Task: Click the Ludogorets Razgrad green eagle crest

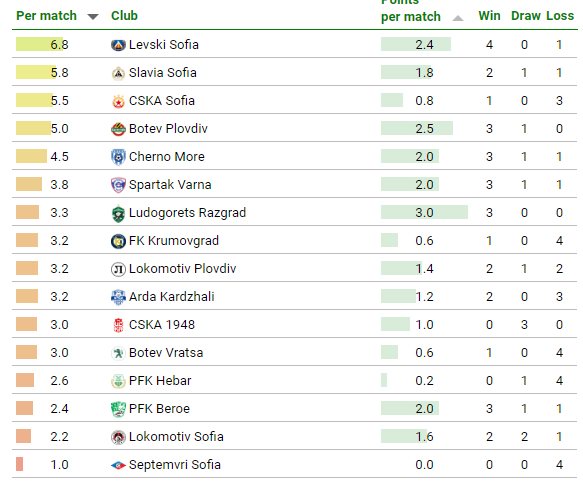Action: pyautogui.click(x=118, y=213)
